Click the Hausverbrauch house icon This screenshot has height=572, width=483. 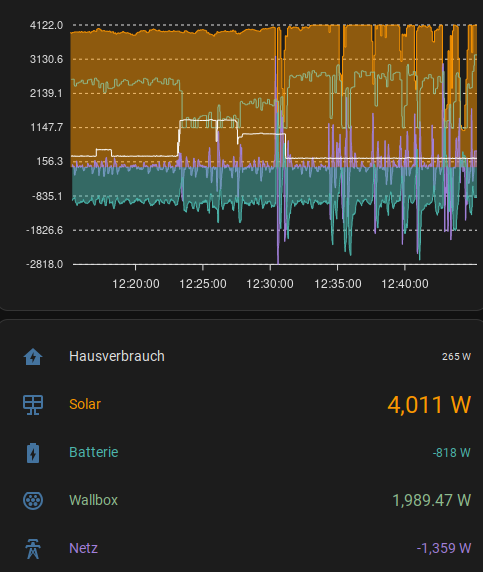(x=33, y=356)
